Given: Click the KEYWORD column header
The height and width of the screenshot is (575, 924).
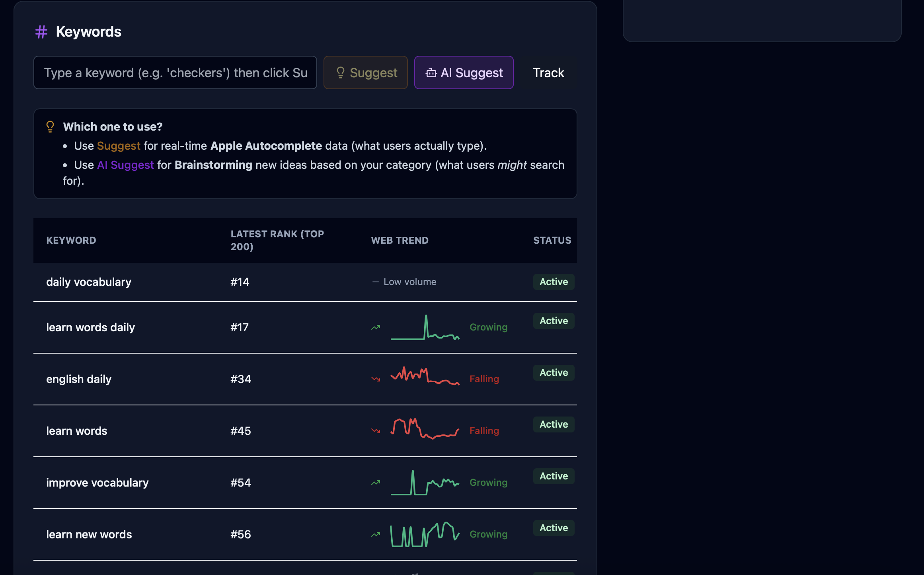Looking at the screenshot, I should pyautogui.click(x=71, y=240).
